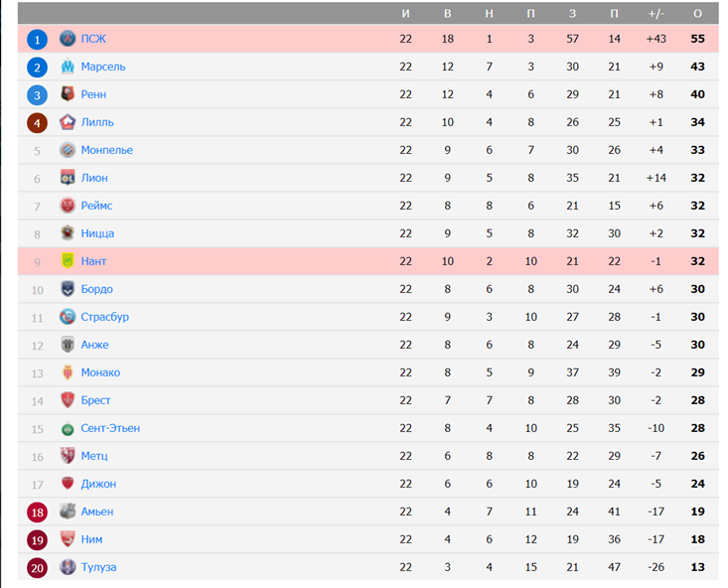Sort by the +/- goal difference header
Viewport: 728px width, 588px height.
coord(656,14)
